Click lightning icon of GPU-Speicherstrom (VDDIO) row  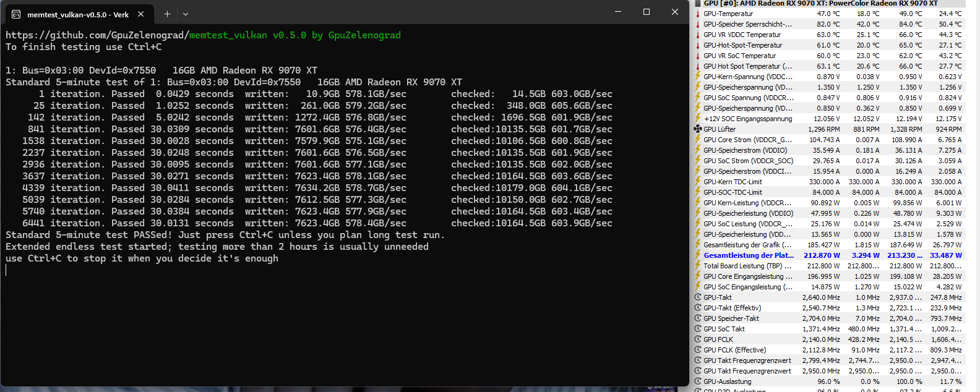(698, 150)
